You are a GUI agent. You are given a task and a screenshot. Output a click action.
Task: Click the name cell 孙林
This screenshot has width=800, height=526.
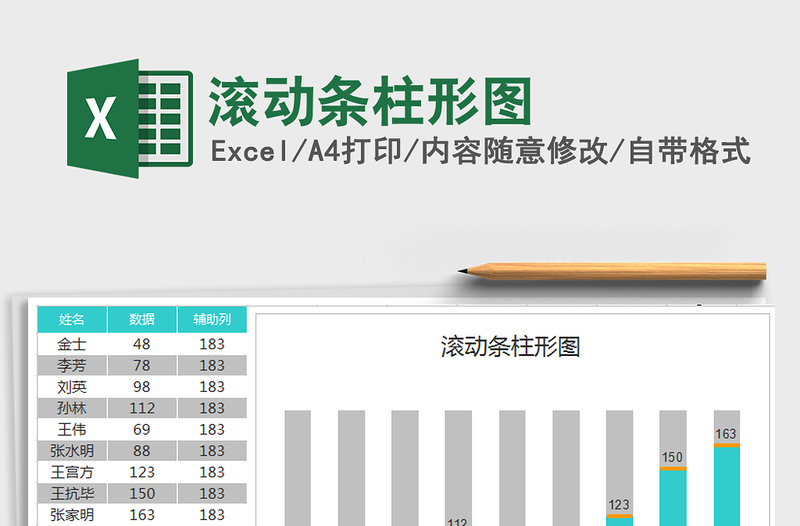(x=72, y=408)
